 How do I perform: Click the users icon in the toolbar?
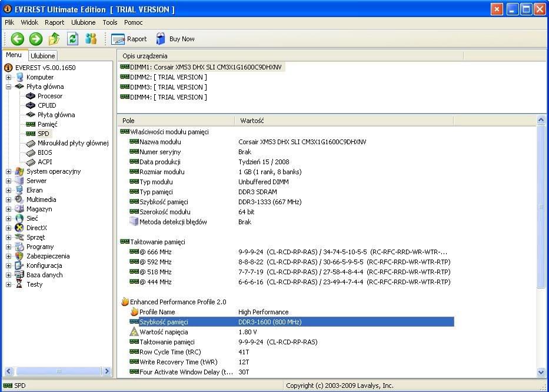click(91, 39)
